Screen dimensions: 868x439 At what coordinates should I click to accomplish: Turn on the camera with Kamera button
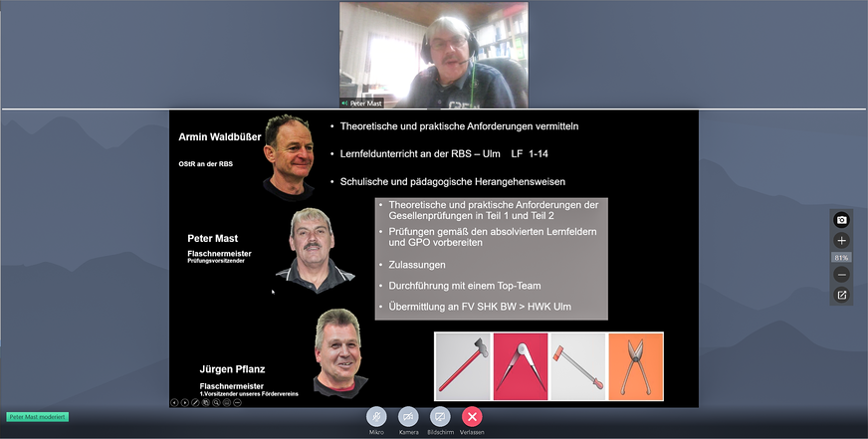click(x=408, y=416)
